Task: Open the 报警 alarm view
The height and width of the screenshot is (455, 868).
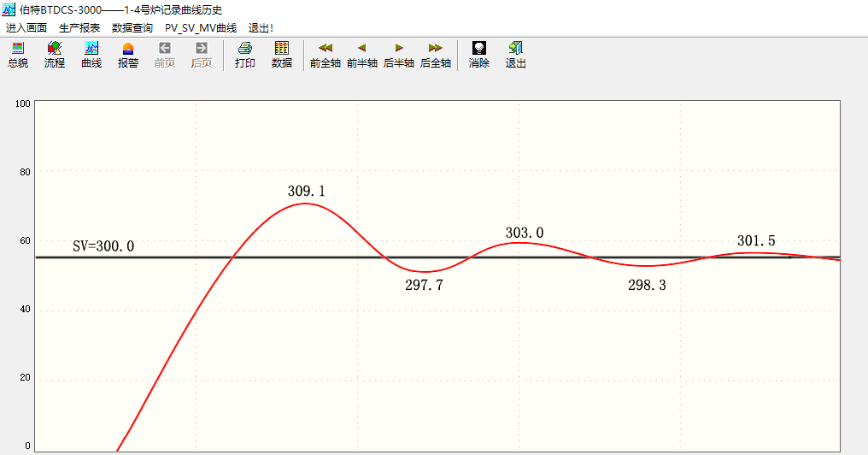Action: click(128, 55)
